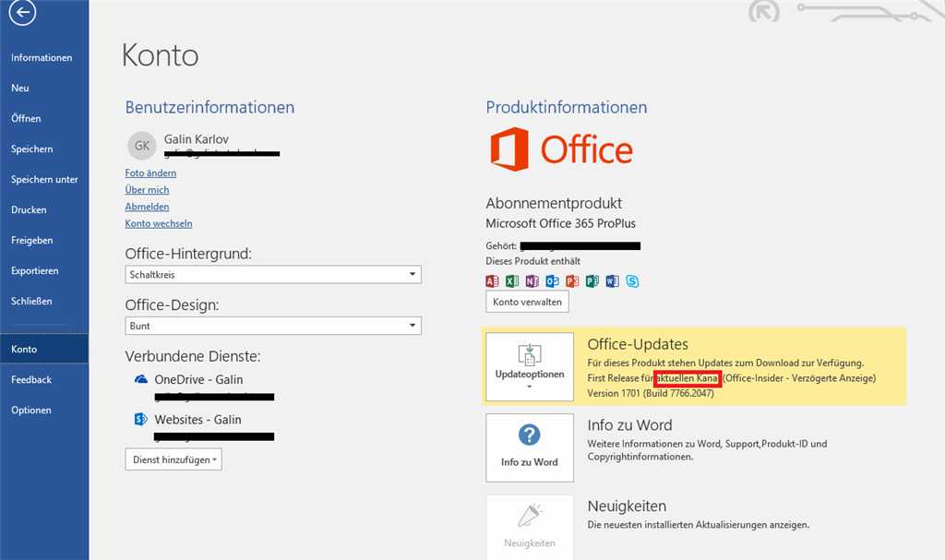Click the Excel app icon
The image size is (945, 560).
[512, 280]
